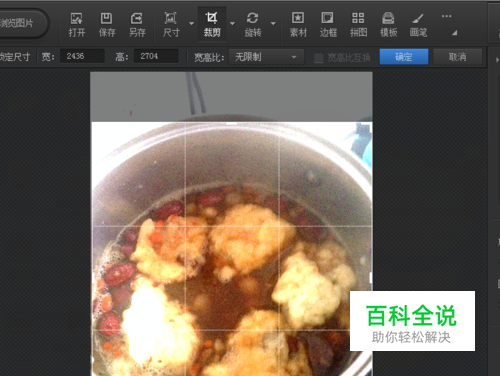Expand the 裁剪 dropdown arrow
The height and width of the screenshot is (376, 500).
[x=232, y=24]
